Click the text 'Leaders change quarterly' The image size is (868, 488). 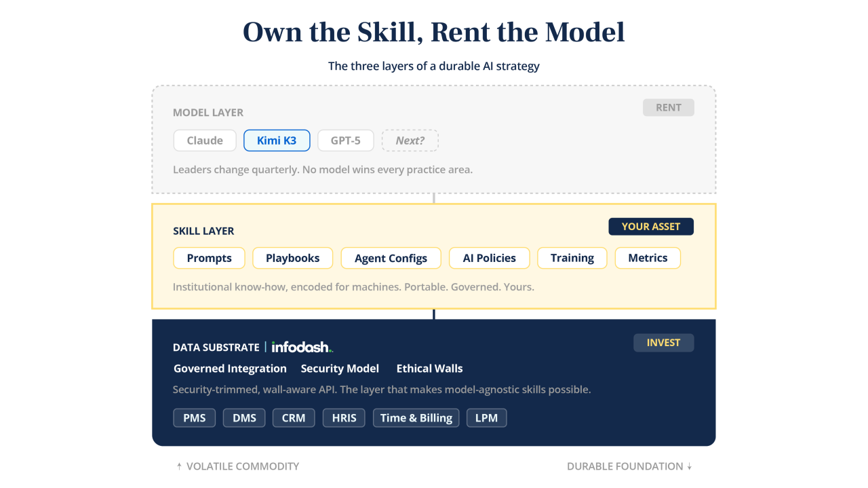(x=237, y=170)
